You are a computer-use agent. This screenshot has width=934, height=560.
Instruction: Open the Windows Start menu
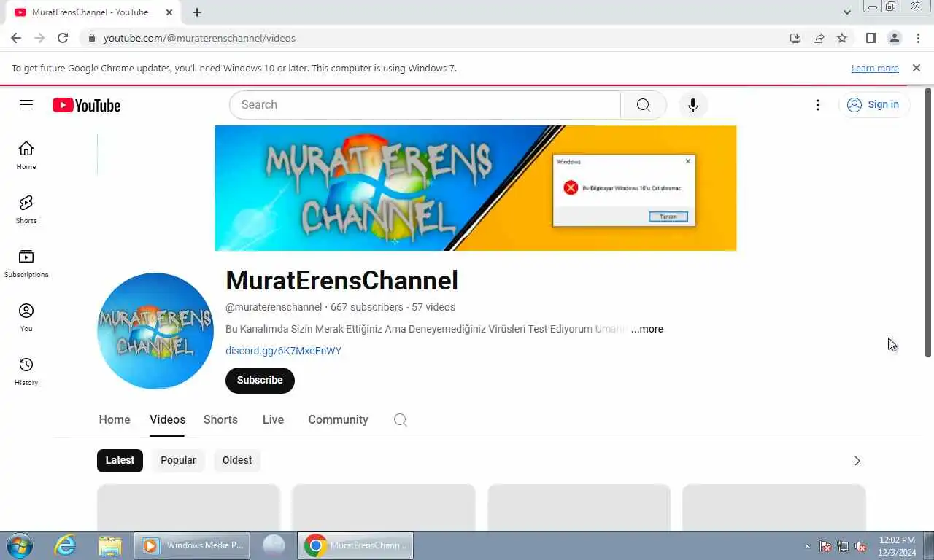pyautogui.click(x=19, y=545)
